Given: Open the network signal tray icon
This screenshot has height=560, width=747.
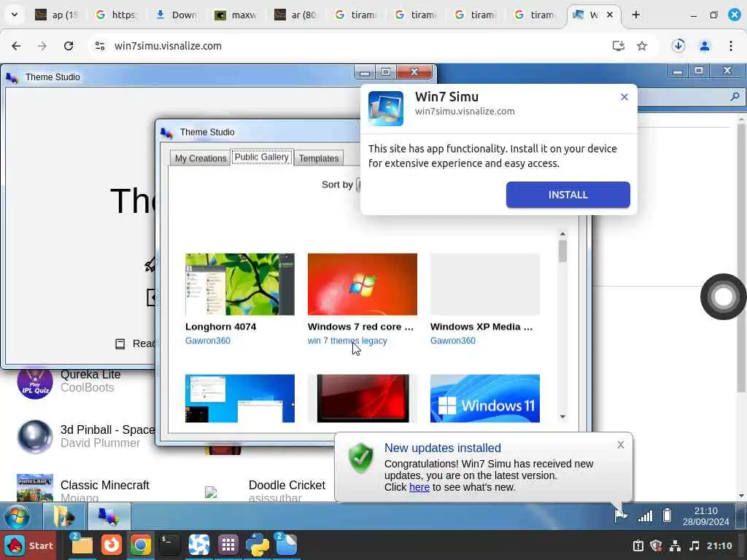Looking at the screenshot, I should tap(645, 516).
